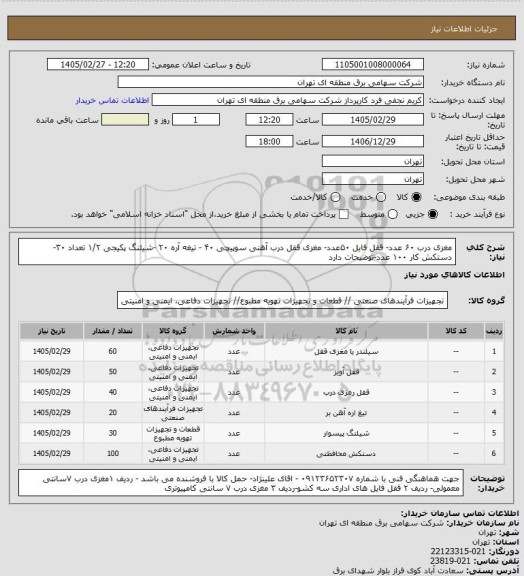Click quantity cell 60 in row 1
Viewport: 524px width, 576px height.
click(x=112, y=352)
